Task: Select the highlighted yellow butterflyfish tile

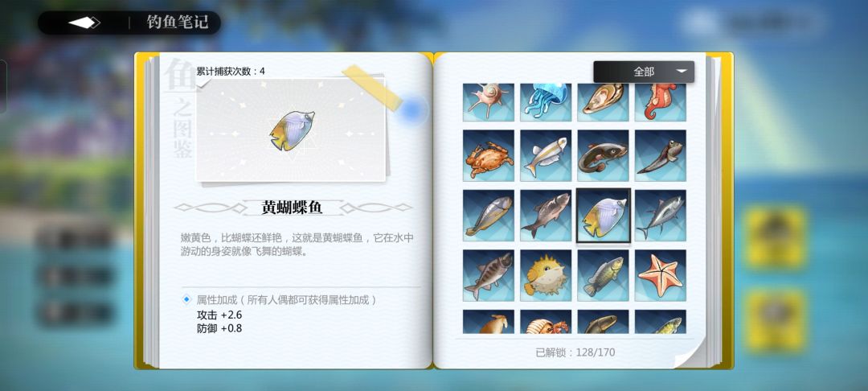Action: (604, 216)
